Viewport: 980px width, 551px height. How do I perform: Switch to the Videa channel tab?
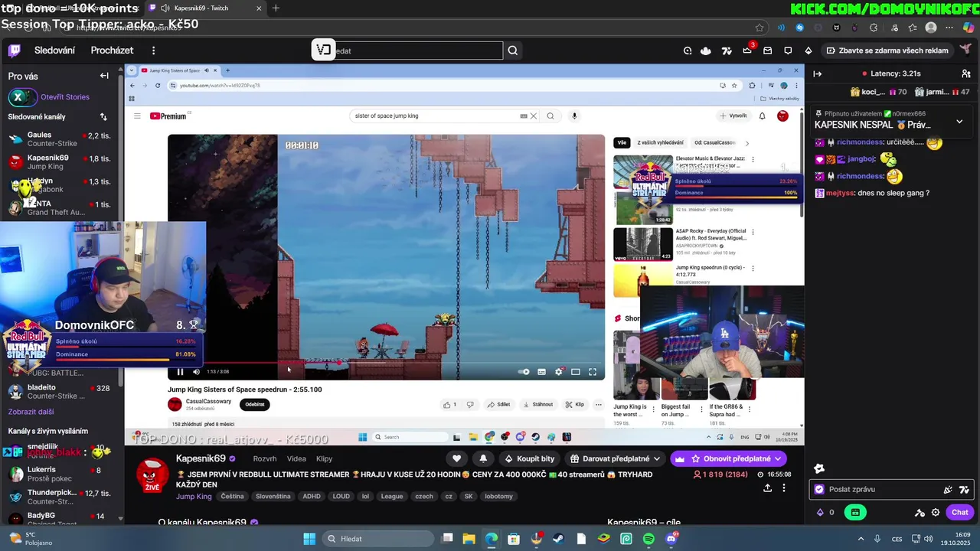[x=296, y=458]
